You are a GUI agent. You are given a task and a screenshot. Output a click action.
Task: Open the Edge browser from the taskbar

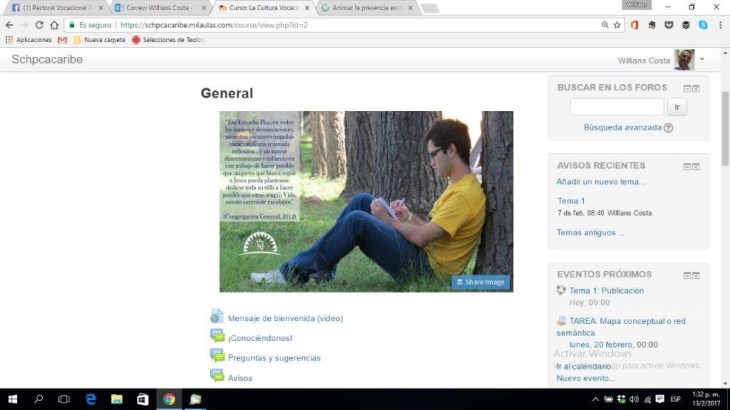(x=90, y=399)
